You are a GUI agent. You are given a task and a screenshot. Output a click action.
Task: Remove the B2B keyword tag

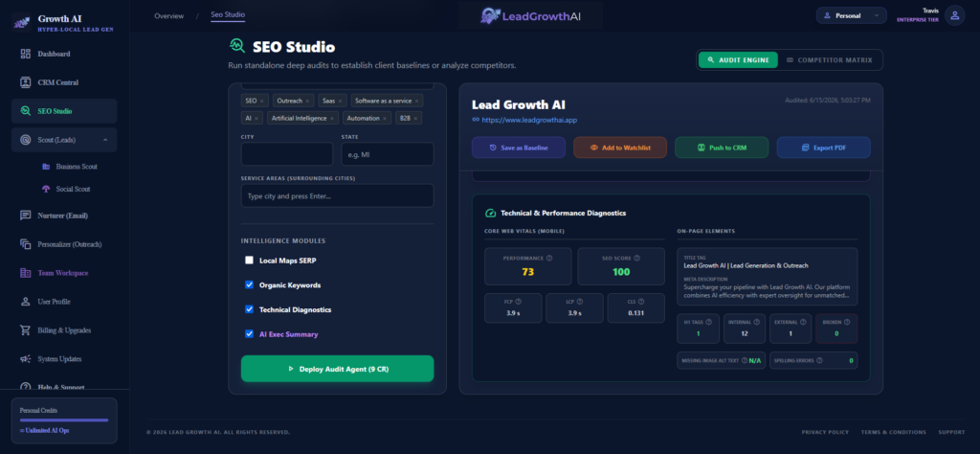tap(415, 118)
